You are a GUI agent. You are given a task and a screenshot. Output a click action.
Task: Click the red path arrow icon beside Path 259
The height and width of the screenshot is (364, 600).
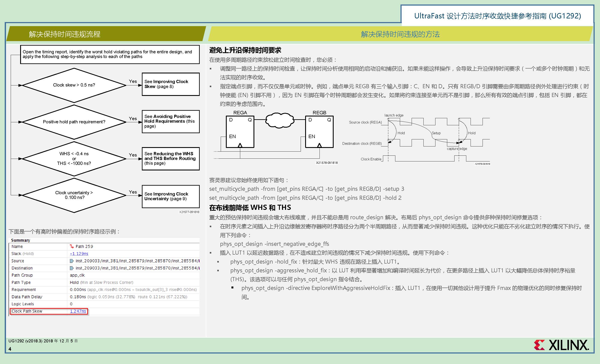[72, 246]
